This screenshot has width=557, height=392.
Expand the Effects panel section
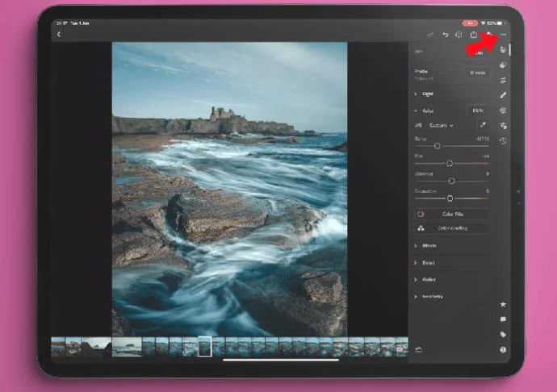pyautogui.click(x=429, y=245)
